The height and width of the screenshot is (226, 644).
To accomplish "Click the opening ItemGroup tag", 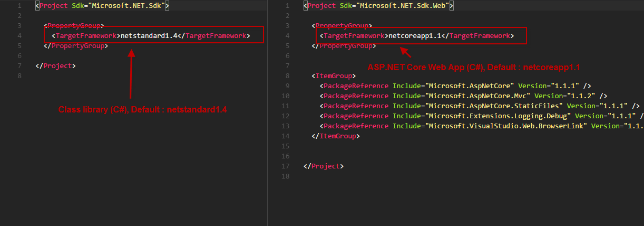I will 334,76.
